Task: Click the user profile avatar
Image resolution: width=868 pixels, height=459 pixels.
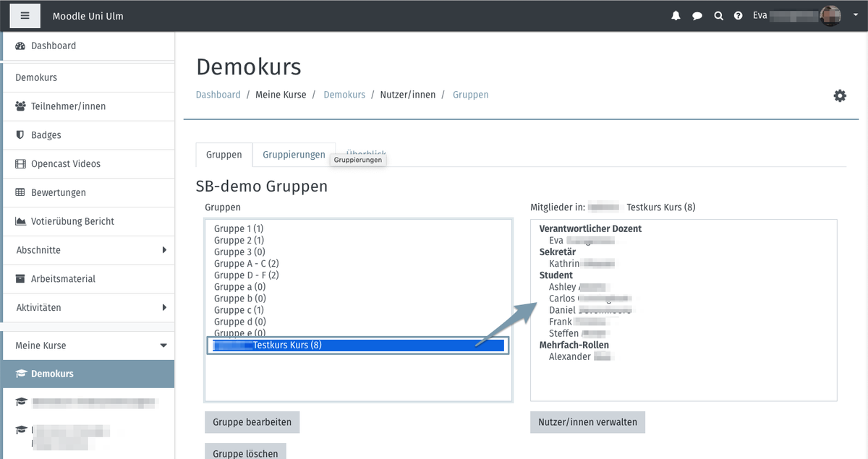Action: click(x=830, y=15)
